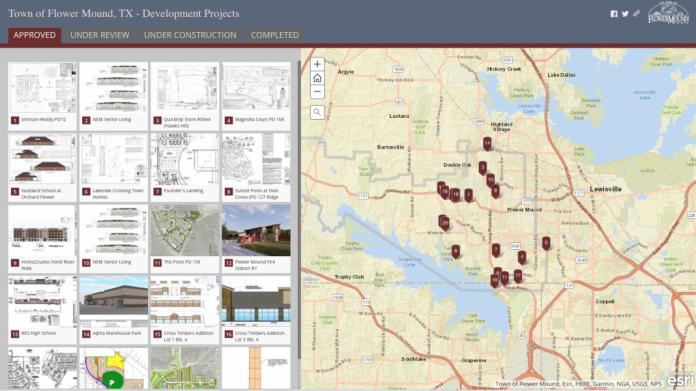Image resolution: width=696 pixels, height=391 pixels.
Task: Select map marker number 20
Action: click(x=445, y=223)
